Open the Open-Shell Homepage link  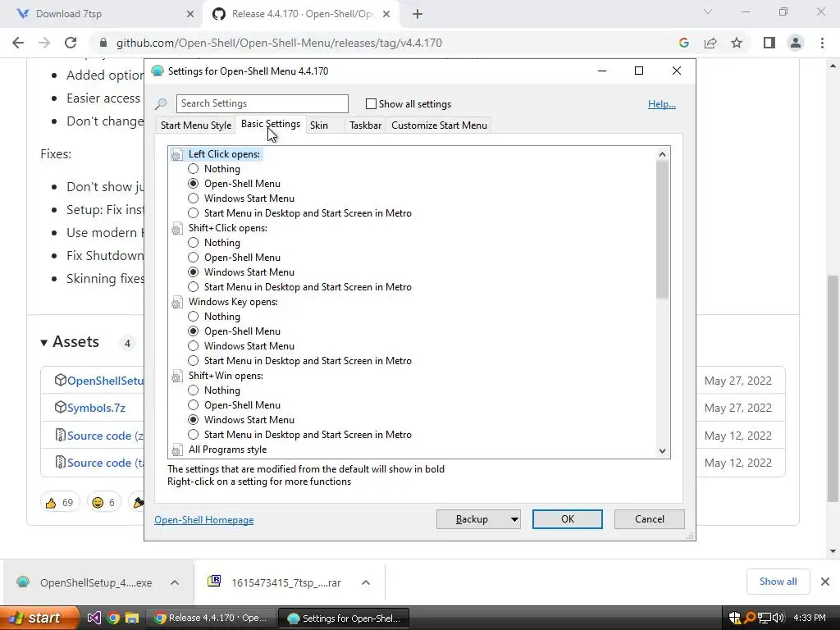pyautogui.click(x=204, y=520)
